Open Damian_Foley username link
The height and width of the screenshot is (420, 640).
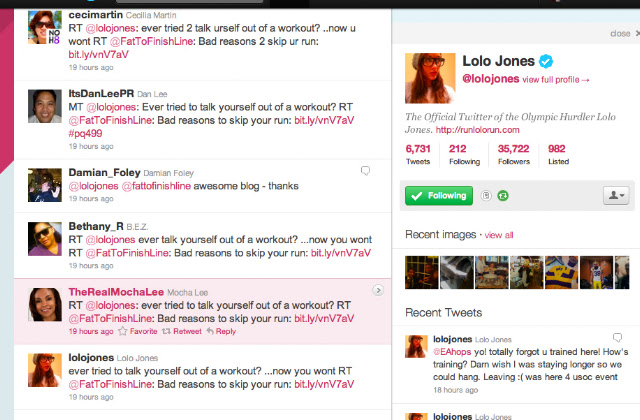[104, 172]
